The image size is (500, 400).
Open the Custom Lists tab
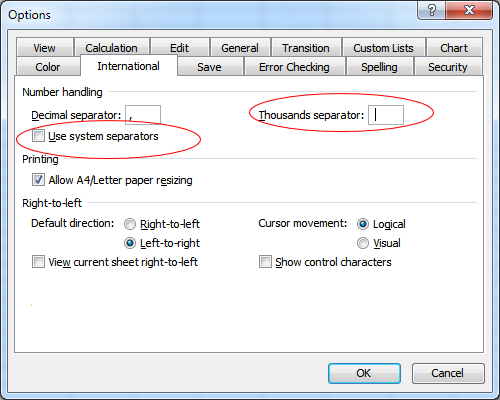[383, 48]
